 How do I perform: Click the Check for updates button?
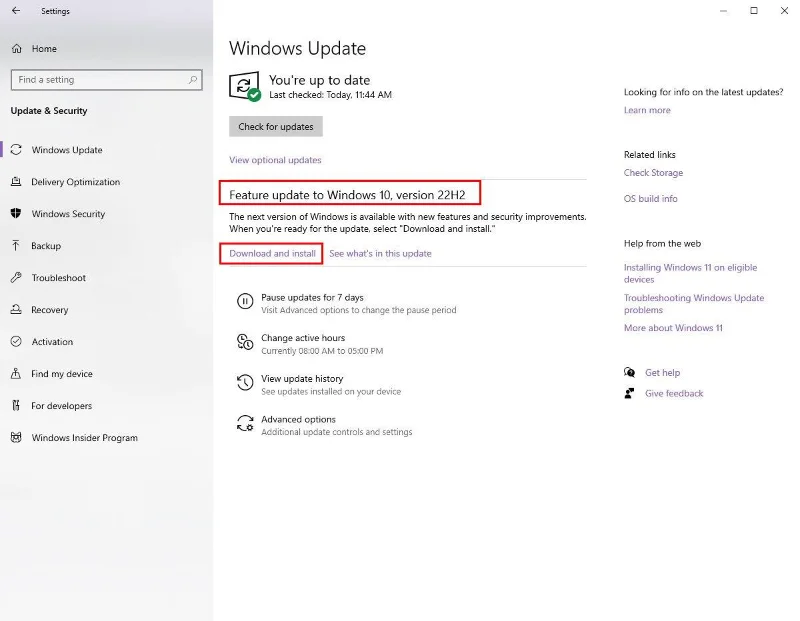tap(276, 127)
